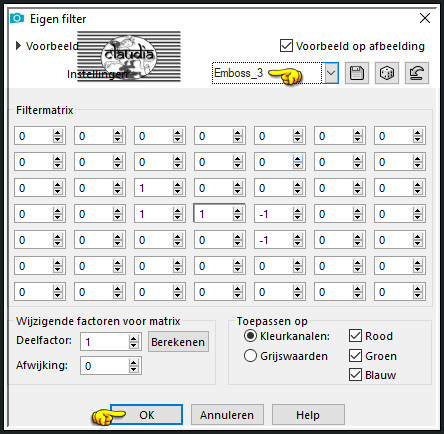Decrease row three, column three cell with its down arrow
Image resolution: width=444 pixels, height=434 pixels.
pos(178,191)
